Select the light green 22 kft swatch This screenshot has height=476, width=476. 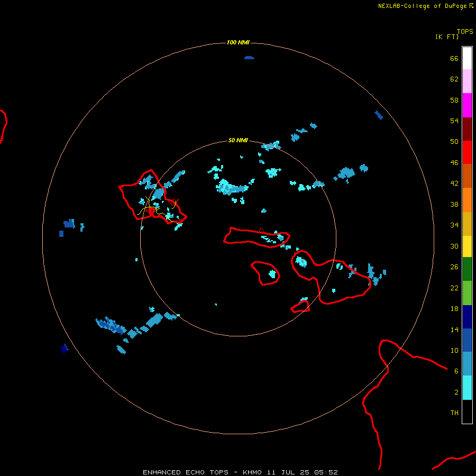467,293
